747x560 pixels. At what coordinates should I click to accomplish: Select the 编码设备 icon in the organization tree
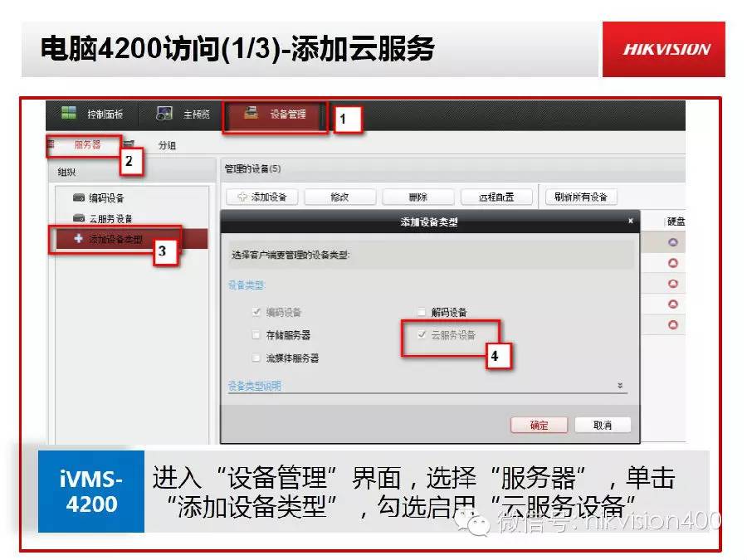point(77,197)
